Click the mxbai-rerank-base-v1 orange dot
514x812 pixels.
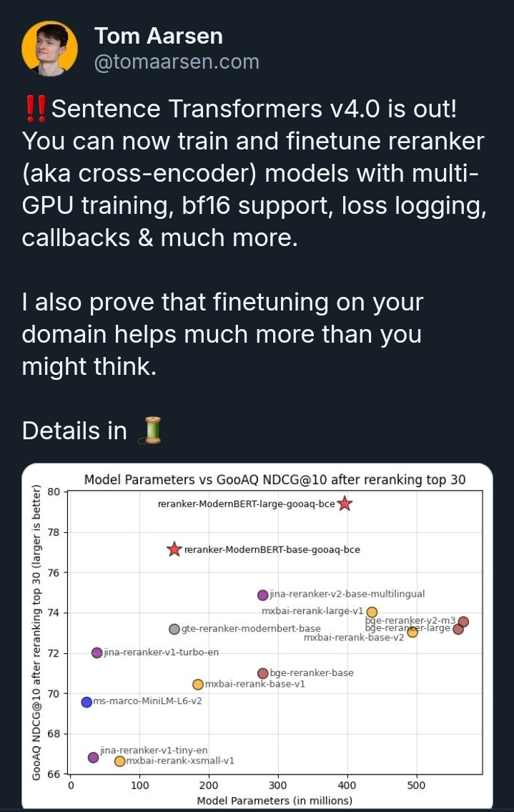coord(198,685)
